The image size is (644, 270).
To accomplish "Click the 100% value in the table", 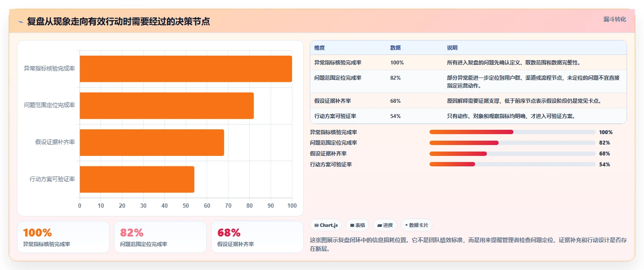I will [x=397, y=63].
